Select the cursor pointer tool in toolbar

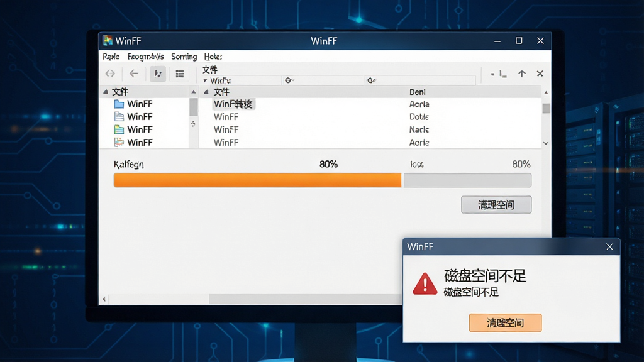(x=158, y=74)
